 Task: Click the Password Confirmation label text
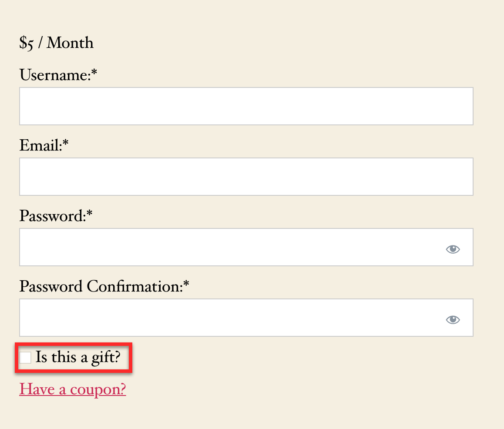[101, 286]
